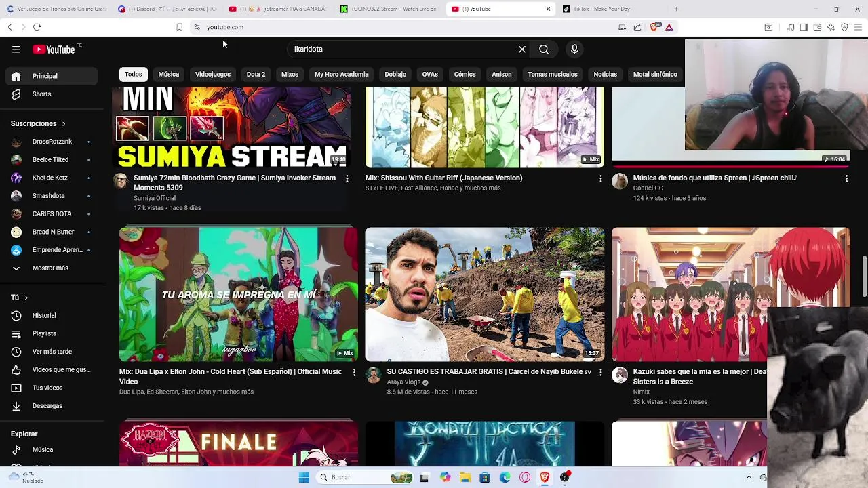
Task: Reload the page in the browser
Action: (37, 27)
